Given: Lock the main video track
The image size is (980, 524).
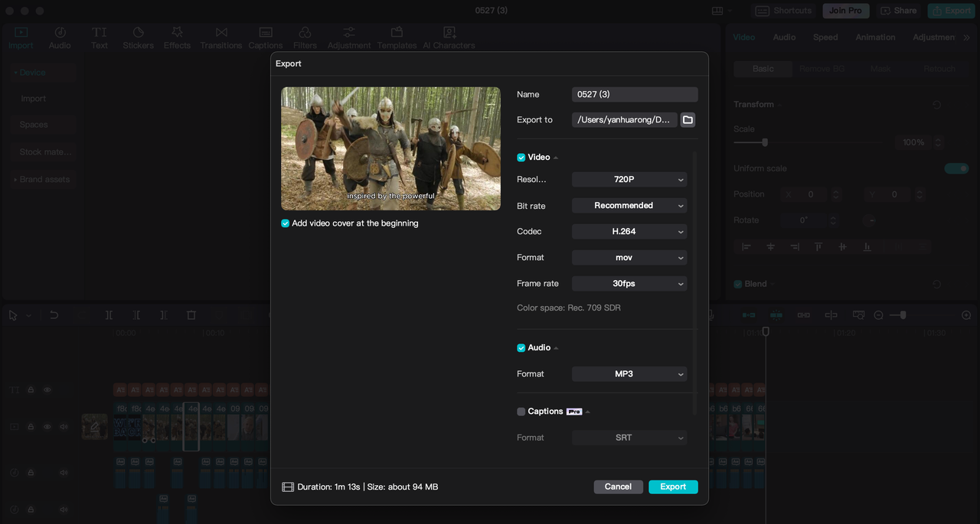Looking at the screenshot, I should pos(31,427).
